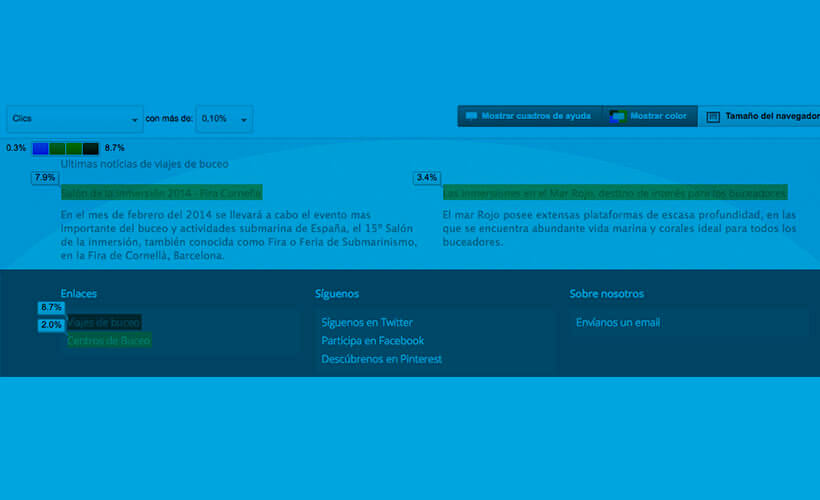Open Salón de la Inmersión 2014 link

coord(162,193)
